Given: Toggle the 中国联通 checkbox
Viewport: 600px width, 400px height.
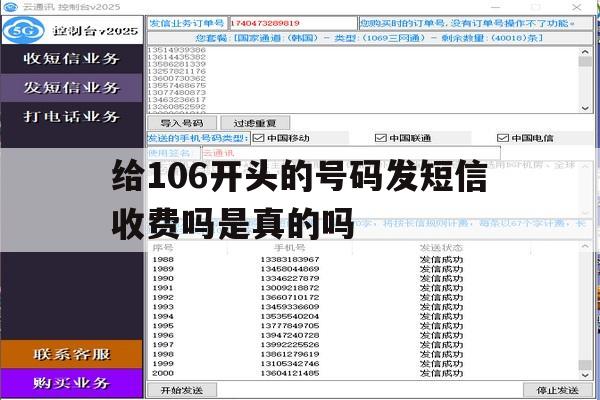Looking at the screenshot, I should [x=380, y=138].
